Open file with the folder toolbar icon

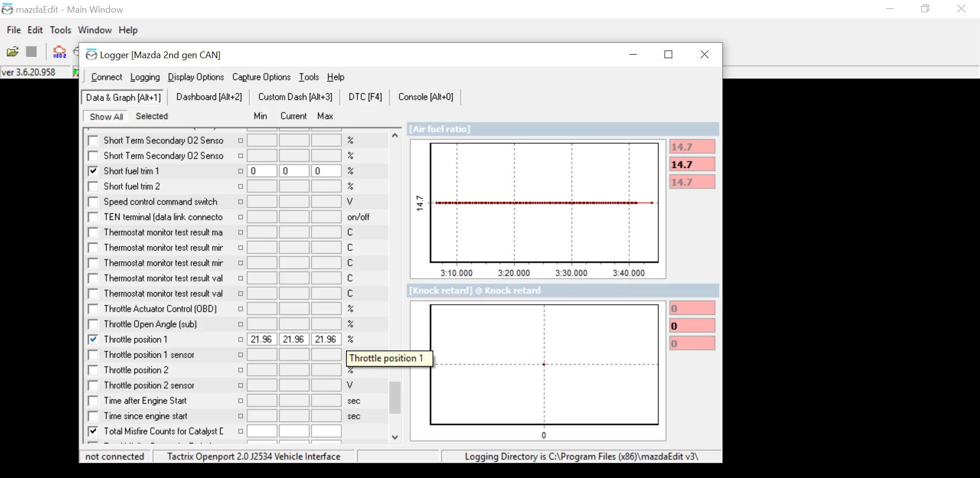click(x=13, y=52)
